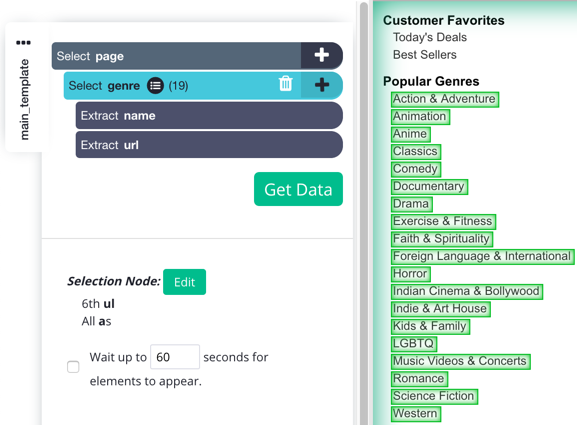Image resolution: width=577 pixels, height=425 pixels.
Task: Click the wait seconds input field
Action: click(x=175, y=357)
